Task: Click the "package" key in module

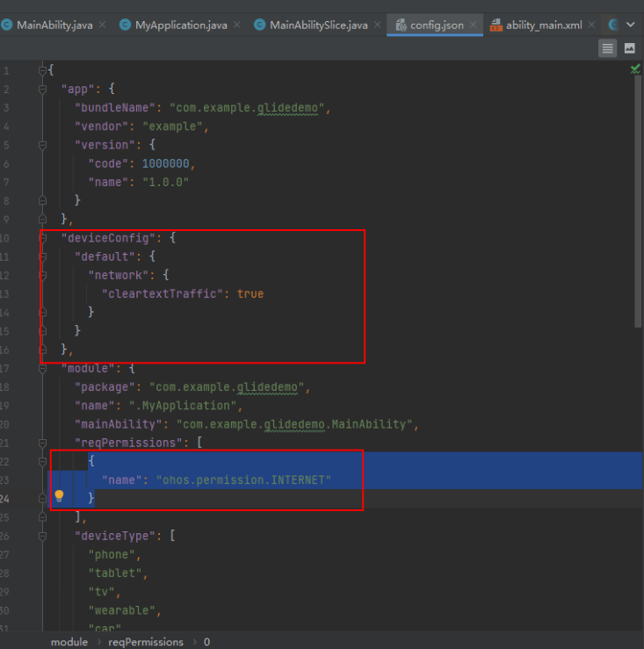Action: click(105, 387)
